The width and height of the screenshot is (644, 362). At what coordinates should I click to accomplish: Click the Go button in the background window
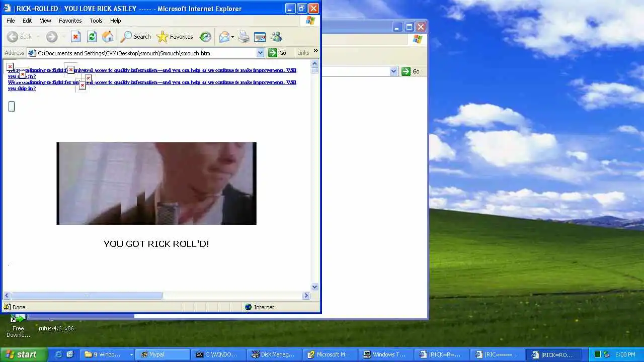[411, 71]
